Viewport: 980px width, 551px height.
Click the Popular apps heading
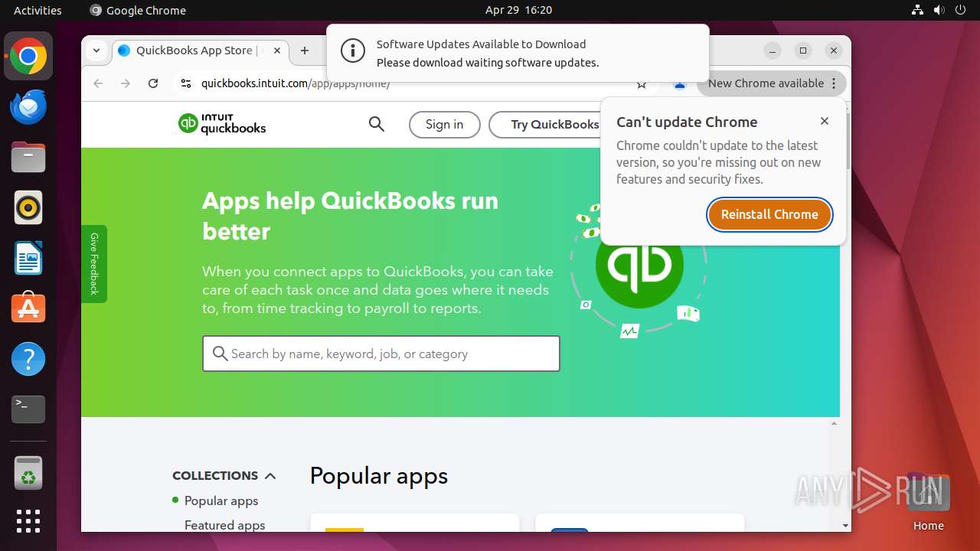tap(379, 476)
